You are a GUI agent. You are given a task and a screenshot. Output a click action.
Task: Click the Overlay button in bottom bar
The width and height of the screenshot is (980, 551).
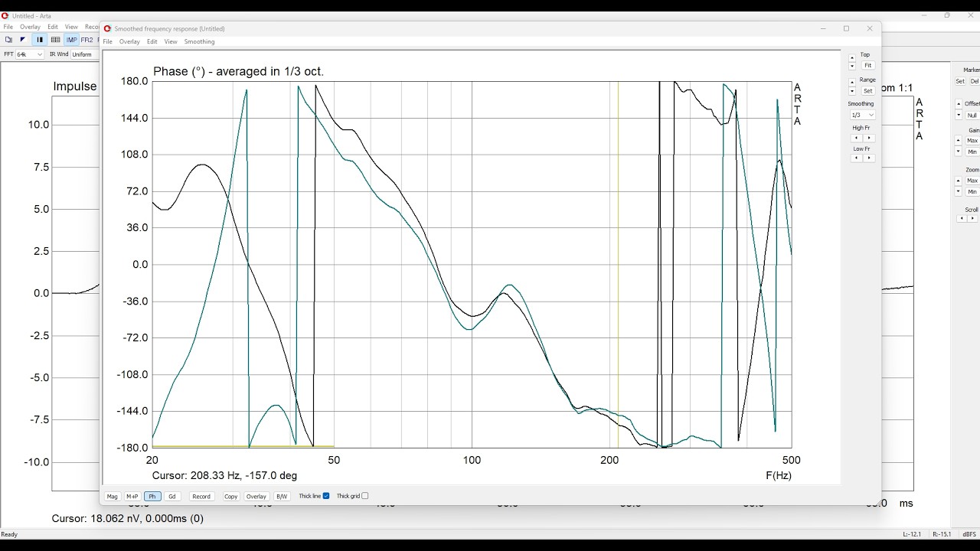256,496
